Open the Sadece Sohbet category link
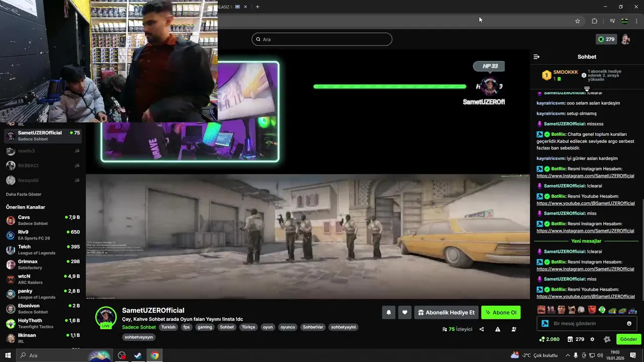This screenshot has width=644, height=362. click(139, 327)
